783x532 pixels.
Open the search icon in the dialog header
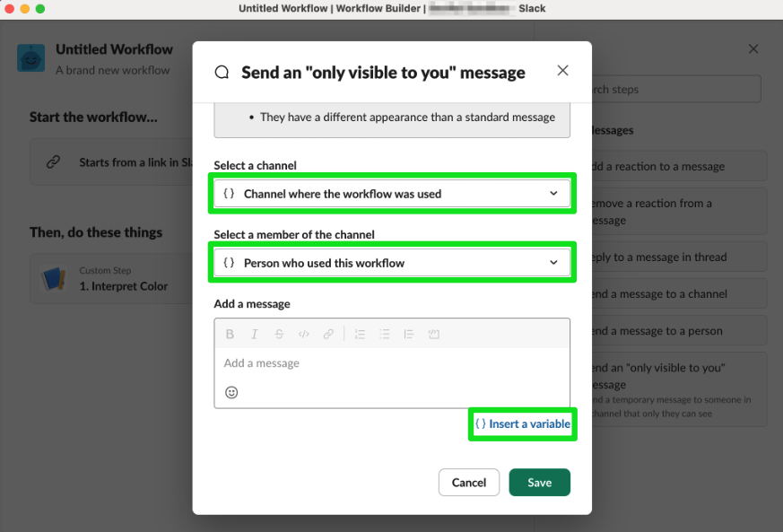click(221, 72)
